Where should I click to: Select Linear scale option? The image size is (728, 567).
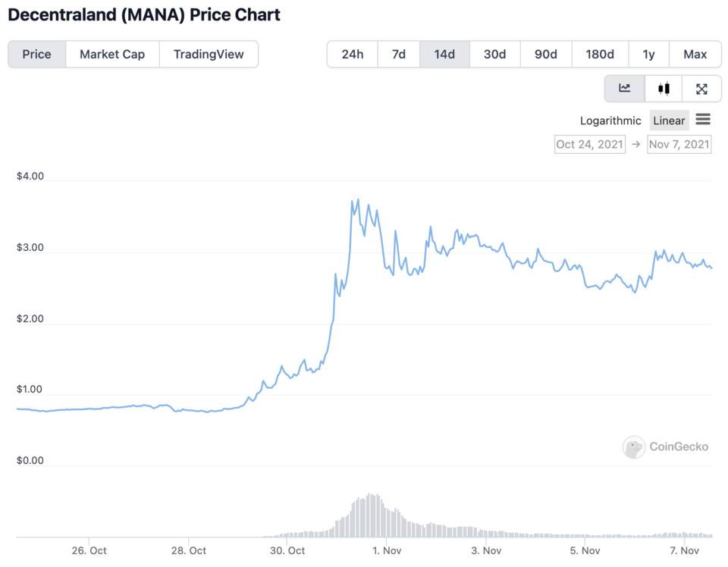tap(669, 121)
